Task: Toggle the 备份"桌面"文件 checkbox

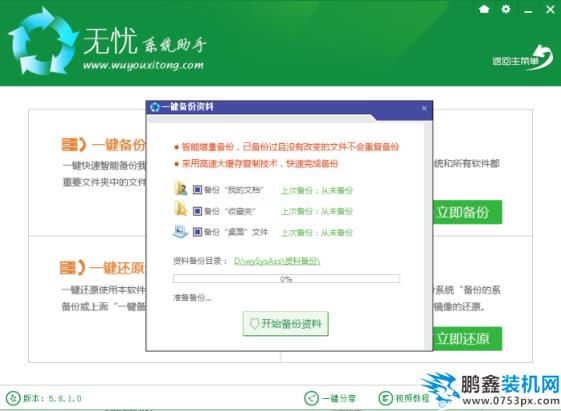Action: [197, 232]
